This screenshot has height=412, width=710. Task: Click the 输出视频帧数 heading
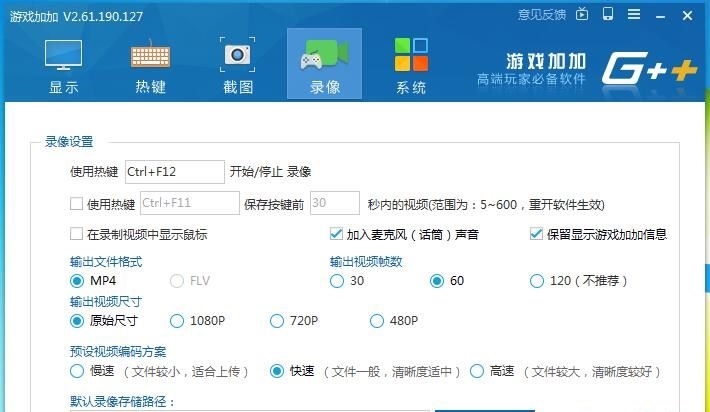(x=366, y=262)
